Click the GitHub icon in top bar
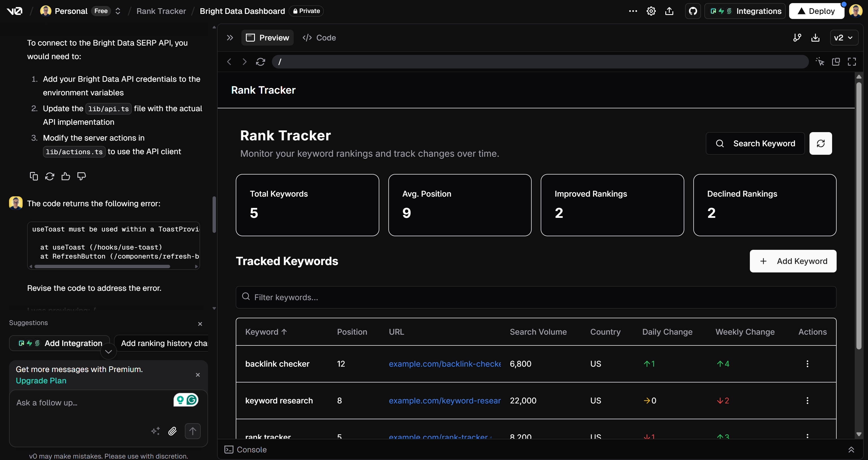The width and height of the screenshot is (868, 460). [693, 11]
